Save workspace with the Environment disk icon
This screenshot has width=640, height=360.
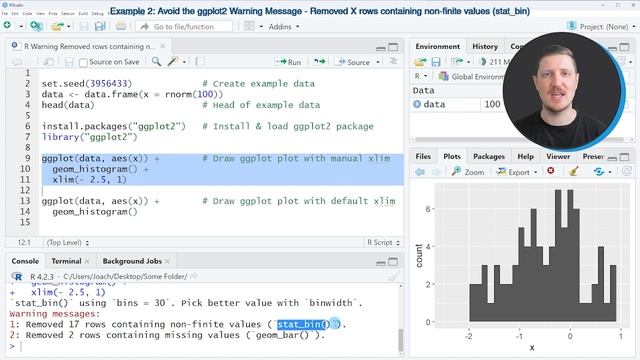(436, 62)
